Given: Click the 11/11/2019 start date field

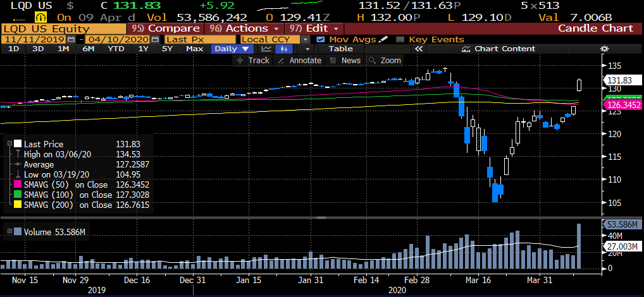Looking at the screenshot, I should pos(34,39).
